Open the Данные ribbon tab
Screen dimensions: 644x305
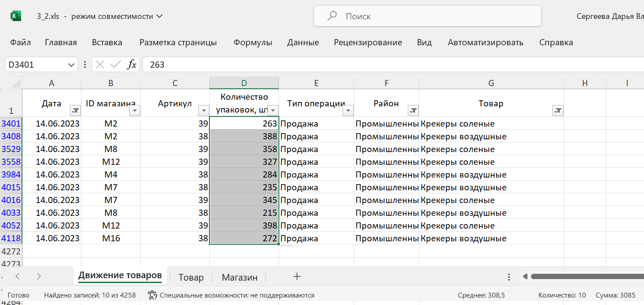click(x=303, y=43)
